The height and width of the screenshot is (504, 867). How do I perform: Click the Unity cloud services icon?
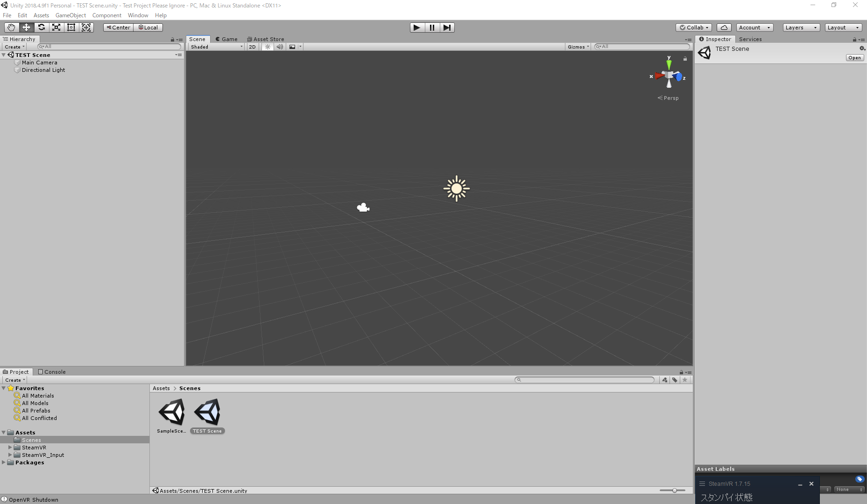(x=724, y=27)
